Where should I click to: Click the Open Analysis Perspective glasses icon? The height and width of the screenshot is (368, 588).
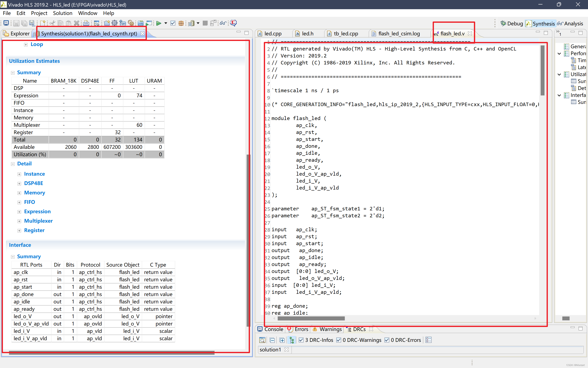[x=223, y=23]
